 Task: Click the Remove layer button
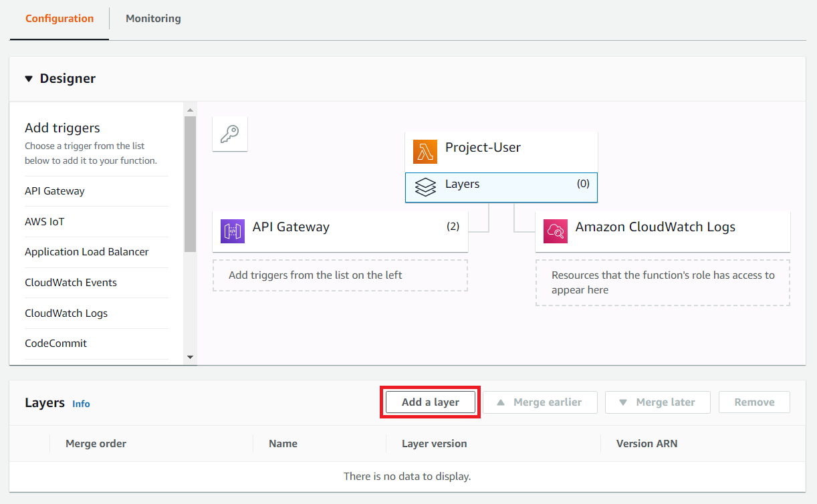coord(754,402)
